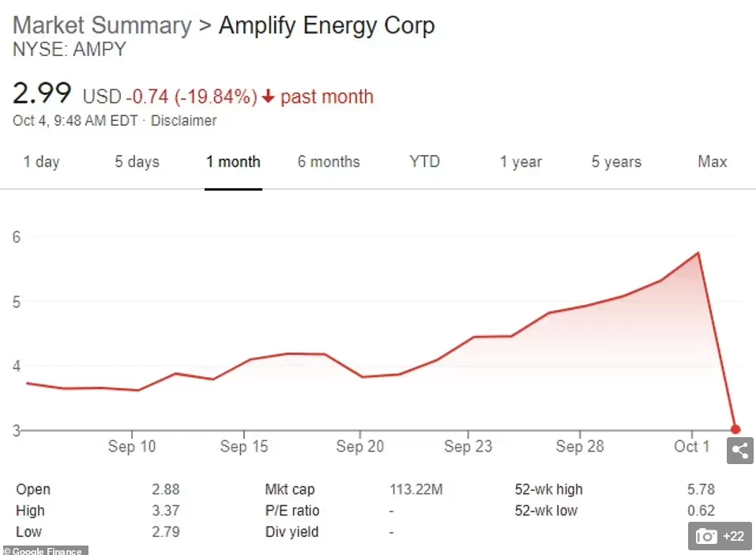Image resolution: width=756 pixels, height=555 pixels.
Task: Click the red endpoint dot on chart
Action: click(735, 429)
